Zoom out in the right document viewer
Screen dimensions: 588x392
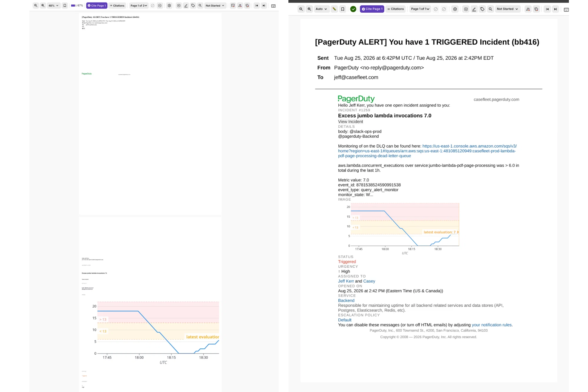301,9
